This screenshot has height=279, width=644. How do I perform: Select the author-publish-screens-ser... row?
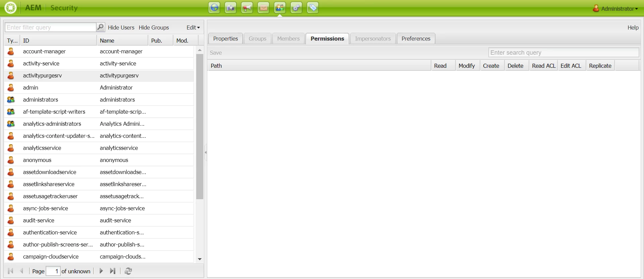[99, 244]
